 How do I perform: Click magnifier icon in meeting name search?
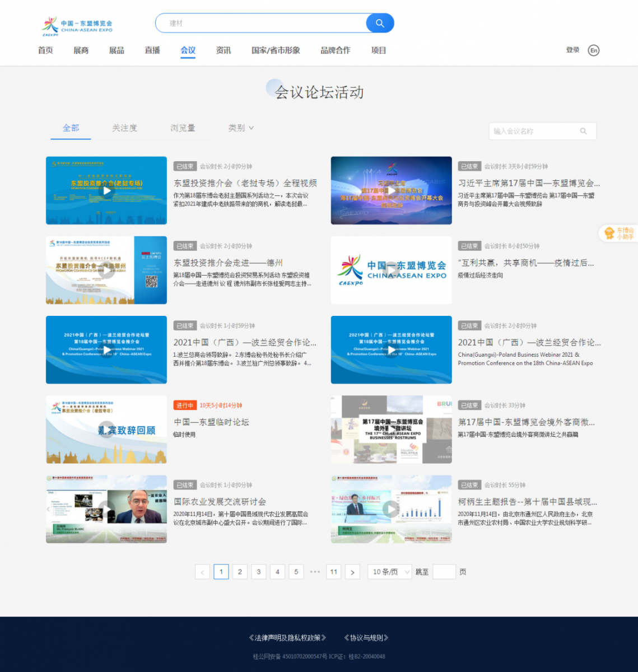coord(583,131)
